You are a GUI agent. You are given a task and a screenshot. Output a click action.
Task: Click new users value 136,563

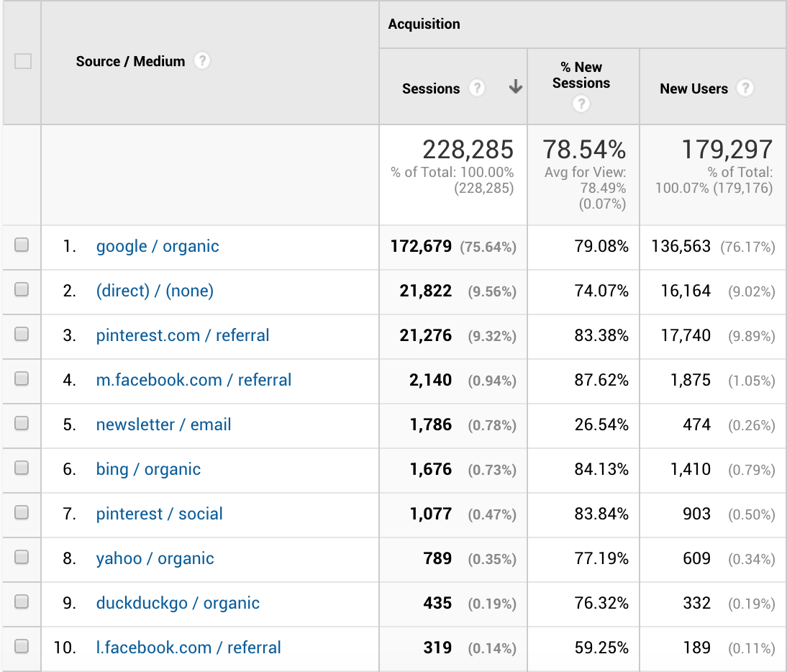tap(681, 246)
